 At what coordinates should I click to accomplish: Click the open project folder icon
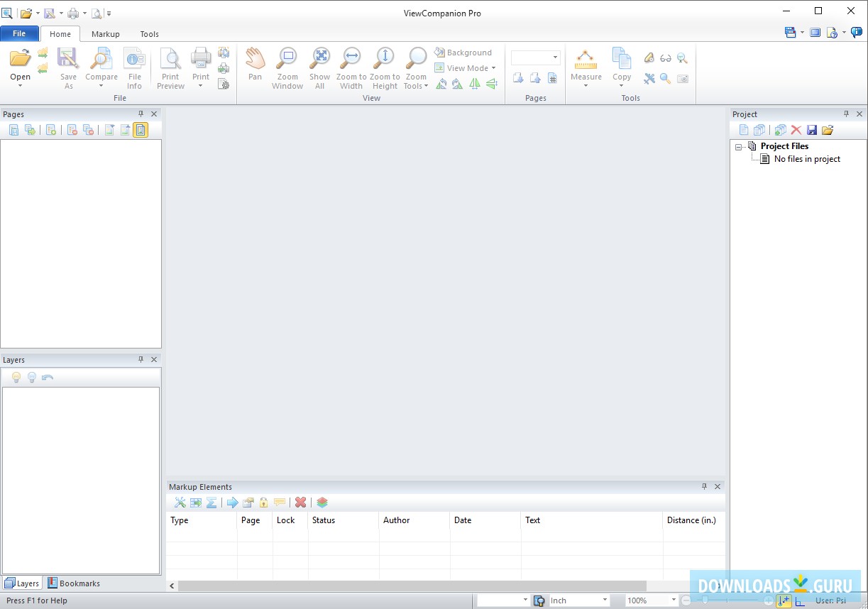[828, 130]
